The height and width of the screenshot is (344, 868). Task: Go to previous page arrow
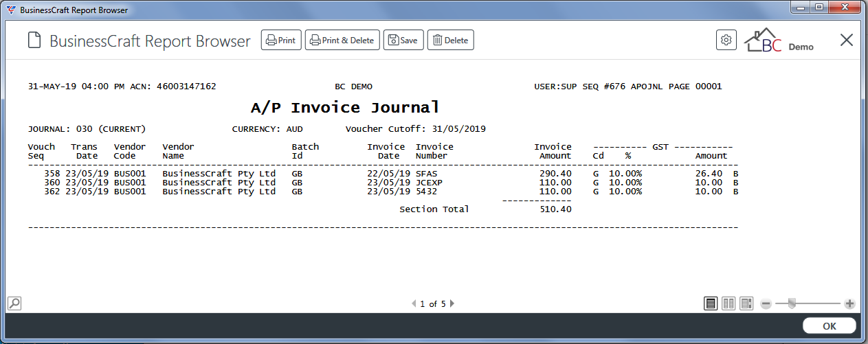coord(413,303)
